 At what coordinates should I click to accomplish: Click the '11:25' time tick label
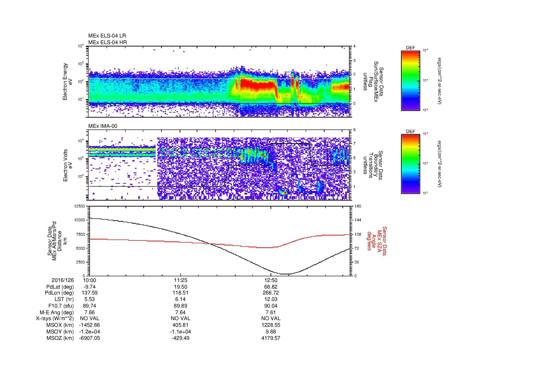180,280
